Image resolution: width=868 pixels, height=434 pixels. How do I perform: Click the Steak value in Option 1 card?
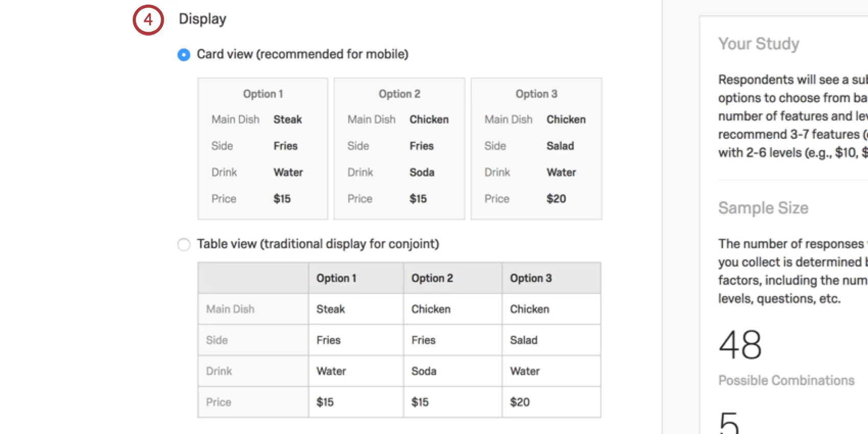click(x=287, y=119)
